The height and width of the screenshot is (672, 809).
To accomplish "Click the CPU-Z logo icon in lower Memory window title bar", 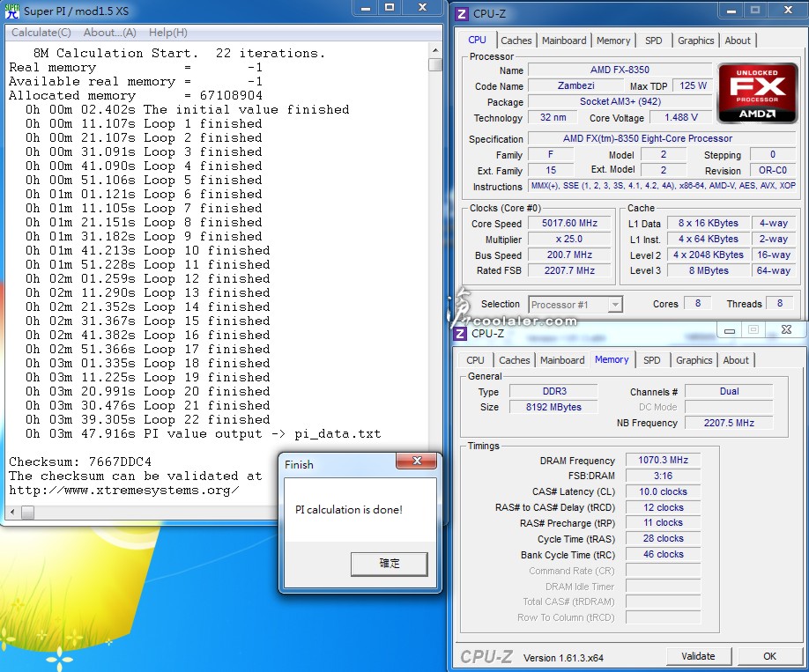I will (460, 334).
